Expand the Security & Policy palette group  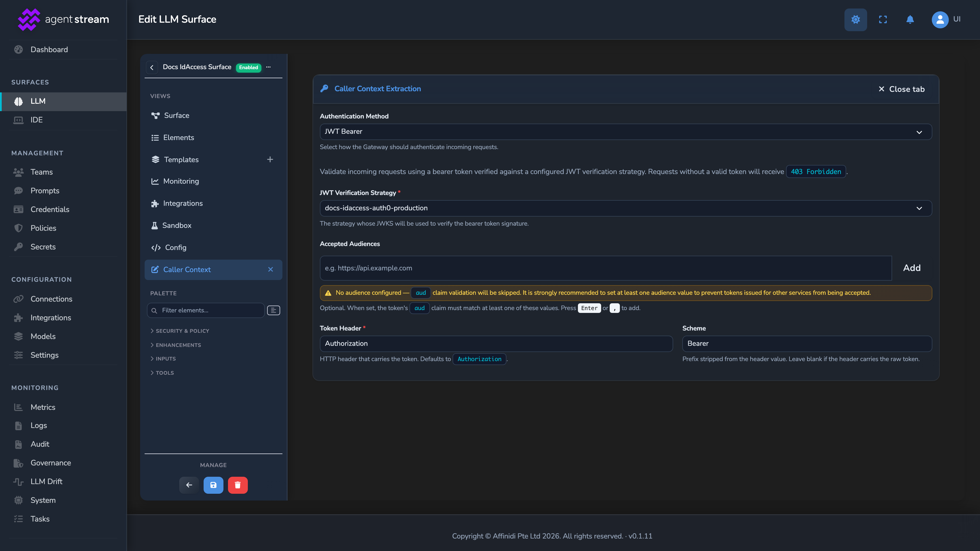180,331
